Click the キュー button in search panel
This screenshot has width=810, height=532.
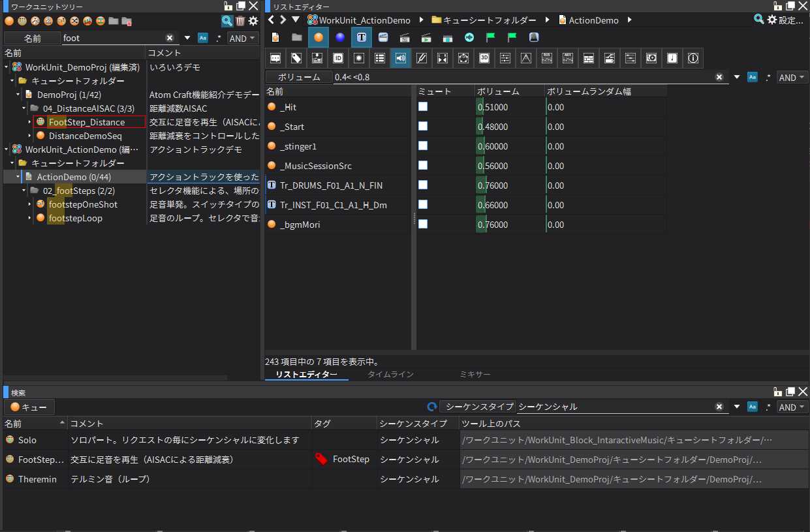point(29,407)
